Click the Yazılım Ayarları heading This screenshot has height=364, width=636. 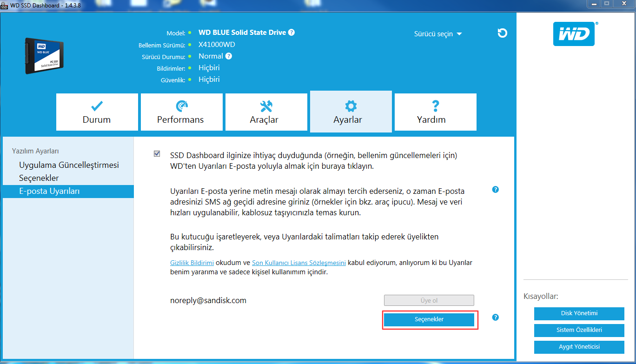click(35, 151)
